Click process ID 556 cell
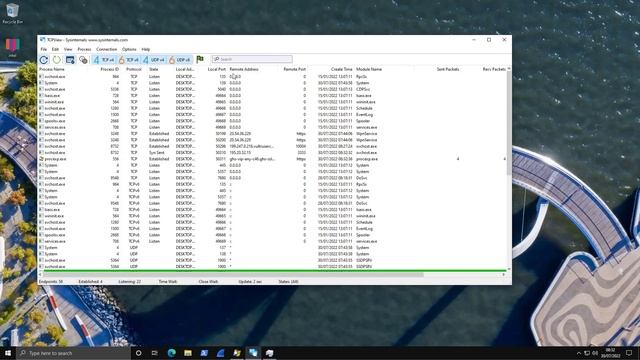Screen dimensions: 640x360 (x=116, y=159)
